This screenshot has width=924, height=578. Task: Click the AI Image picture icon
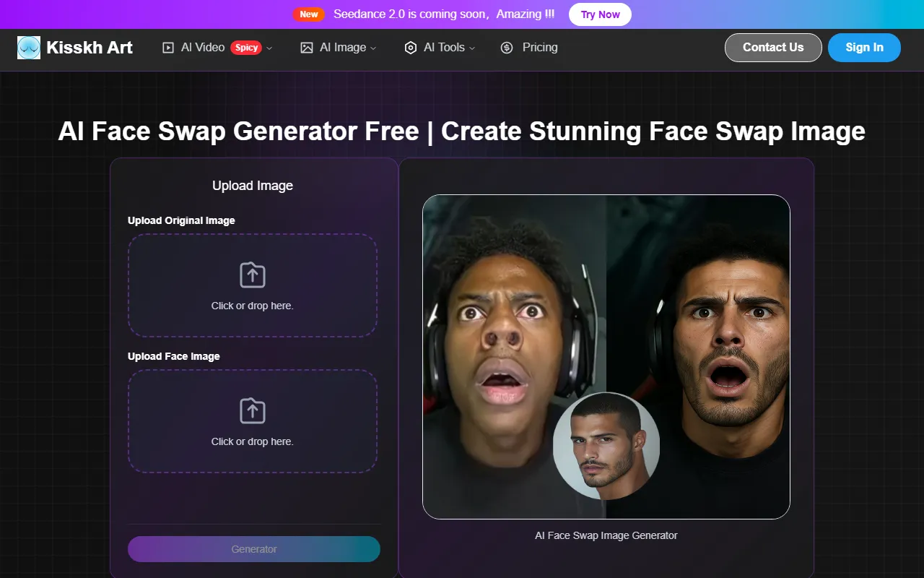click(x=307, y=48)
